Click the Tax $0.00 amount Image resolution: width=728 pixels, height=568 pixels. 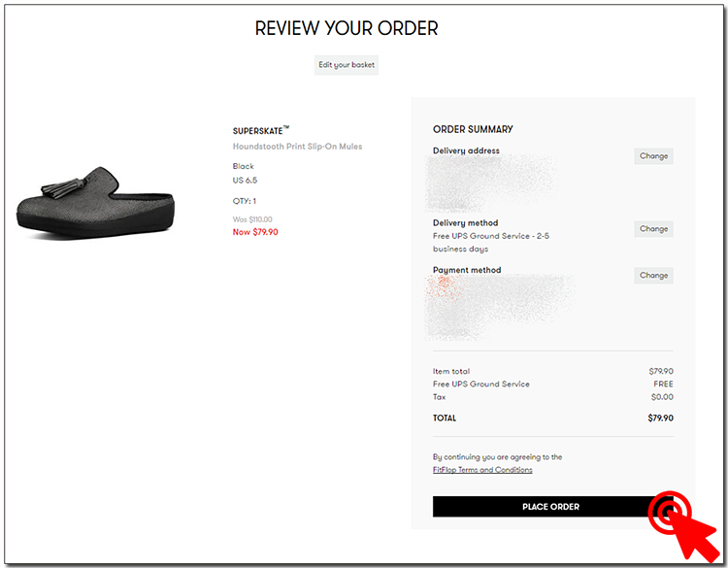point(662,397)
